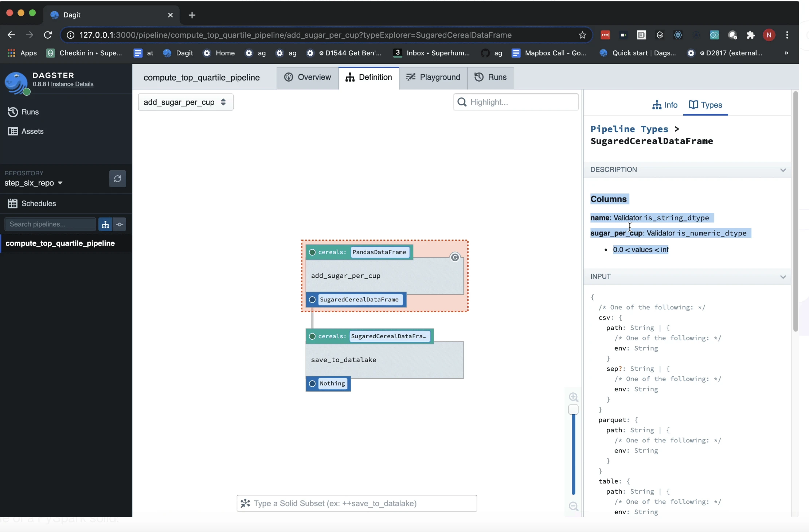Open the add_sugar_per_cup solid selector dropdown
The image size is (809, 532).
pyautogui.click(x=185, y=102)
